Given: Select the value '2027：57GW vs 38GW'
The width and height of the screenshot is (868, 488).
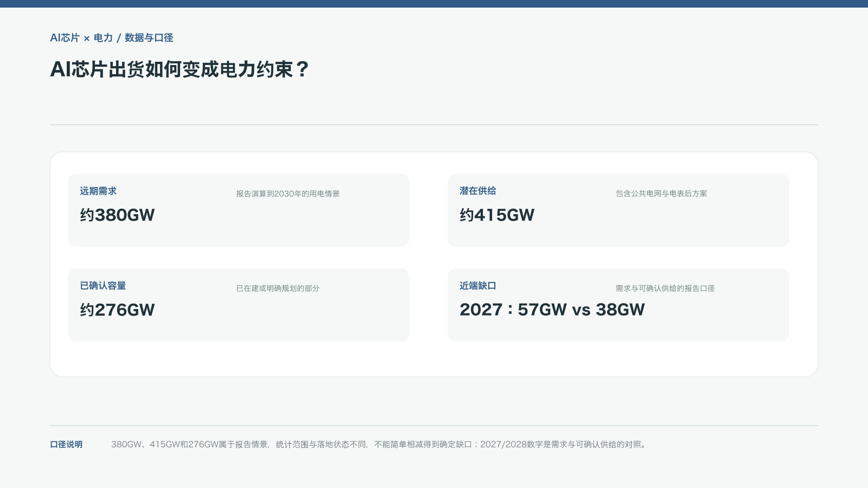Looking at the screenshot, I should (552, 310).
